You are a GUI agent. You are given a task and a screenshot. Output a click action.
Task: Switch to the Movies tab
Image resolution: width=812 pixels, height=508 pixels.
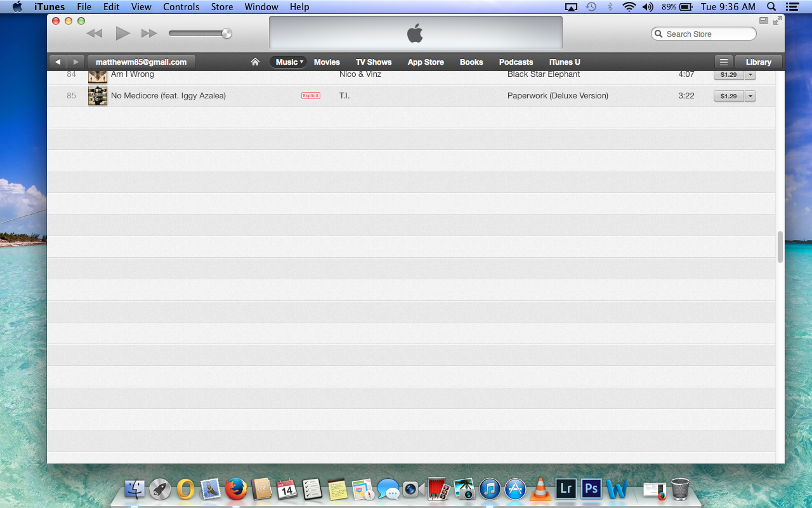coord(327,62)
